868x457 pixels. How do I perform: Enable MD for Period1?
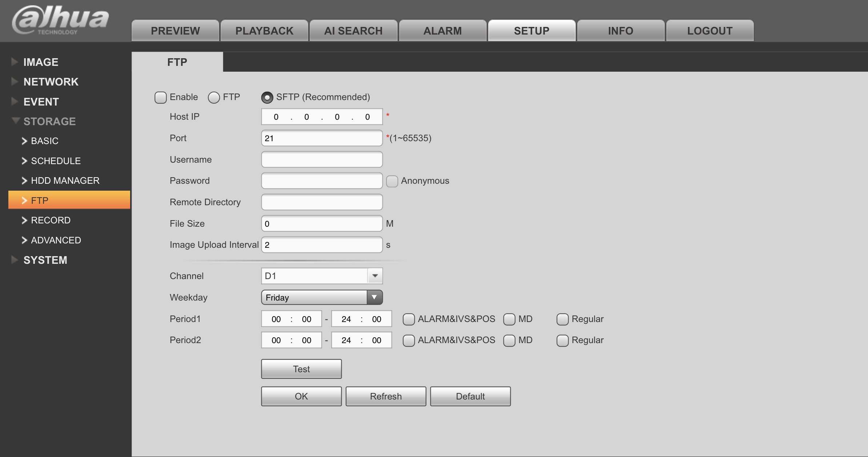point(509,319)
